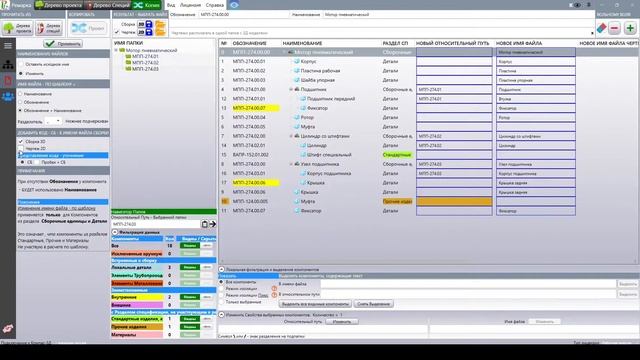Open the Дерево Специи tab
Viewport: 640px width, 360px height.
point(108,5)
